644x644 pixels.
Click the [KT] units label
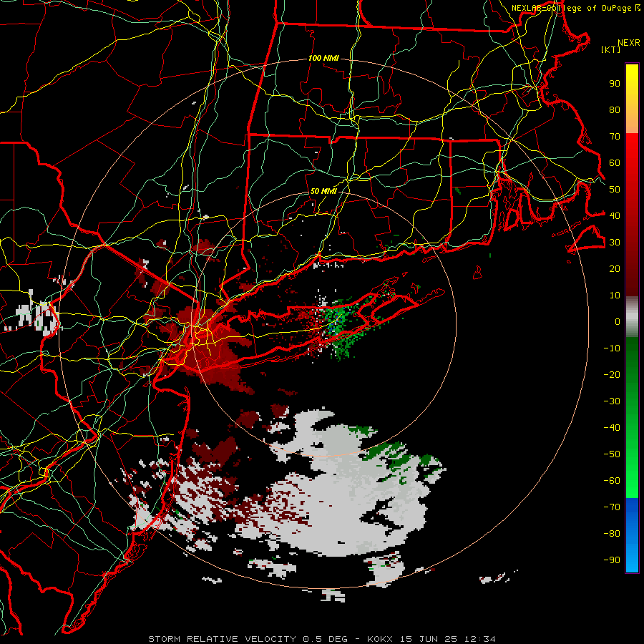click(x=611, y=49)
